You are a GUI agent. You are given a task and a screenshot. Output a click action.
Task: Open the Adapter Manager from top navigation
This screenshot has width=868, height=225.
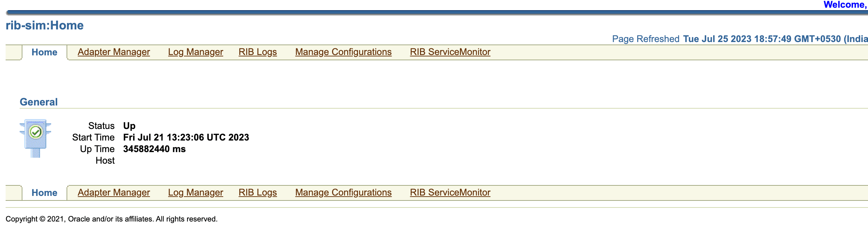[x=113, y=52]
